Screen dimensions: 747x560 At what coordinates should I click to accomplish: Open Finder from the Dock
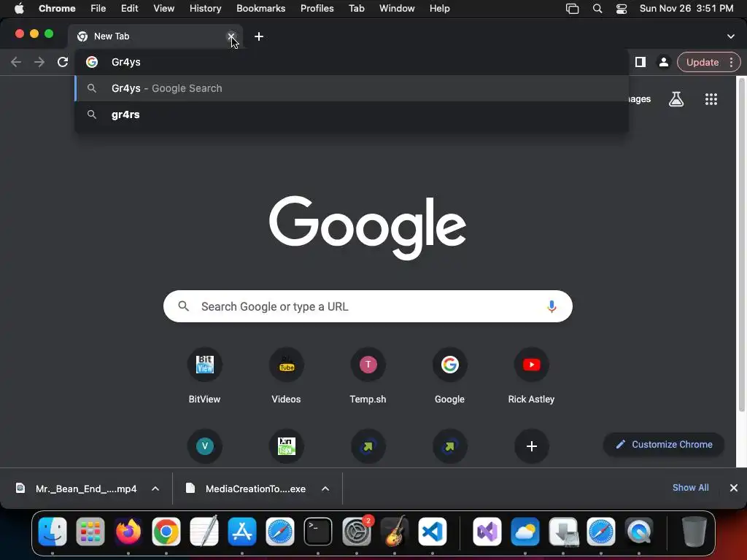pyautogui.click(x=53, y=532)
